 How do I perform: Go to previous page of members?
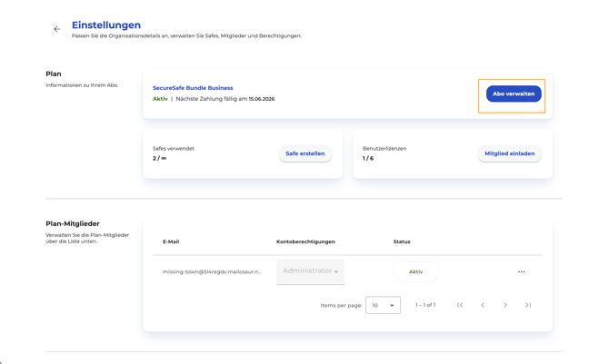pyautogui.click(x=483, y=305)
